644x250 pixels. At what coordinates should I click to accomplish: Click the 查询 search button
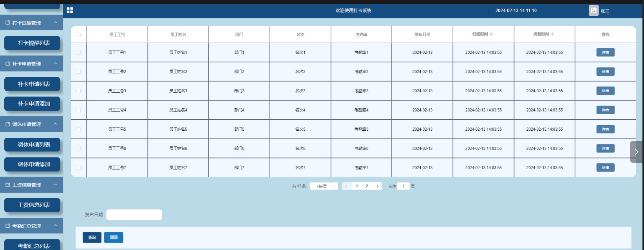(x=92, y=237)
